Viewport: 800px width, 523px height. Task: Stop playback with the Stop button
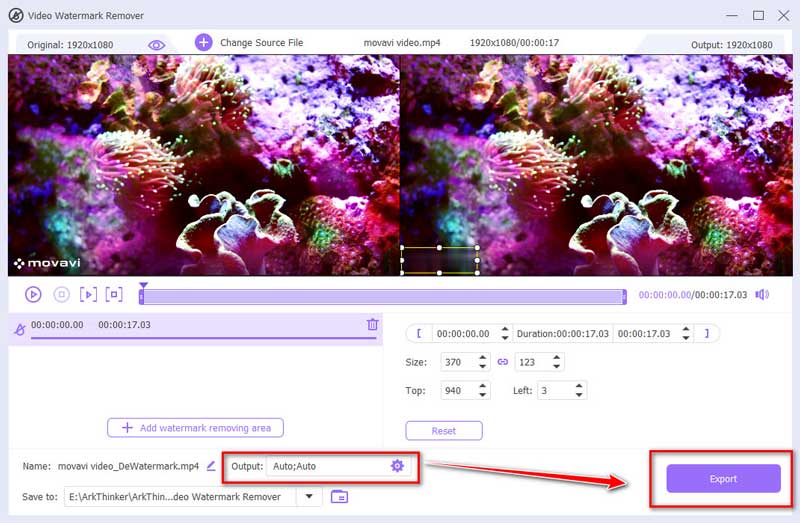tap(62, 294)
